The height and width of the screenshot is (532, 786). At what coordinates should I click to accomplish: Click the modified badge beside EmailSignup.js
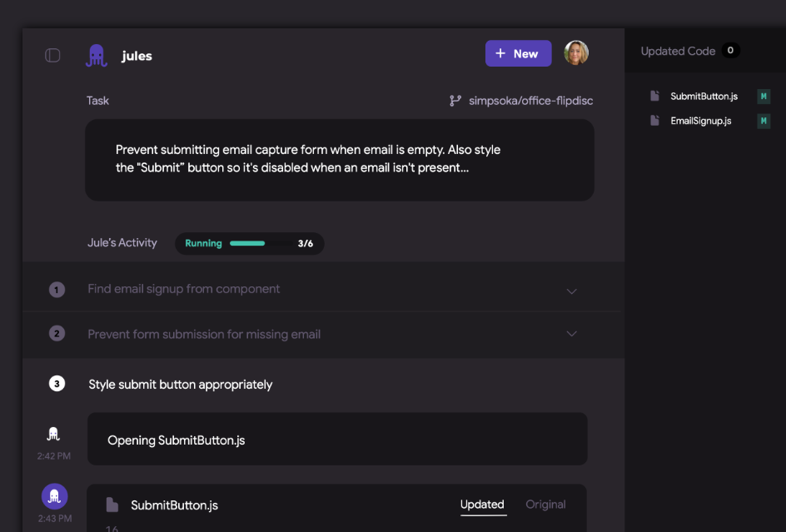click(x=763, y=122)
